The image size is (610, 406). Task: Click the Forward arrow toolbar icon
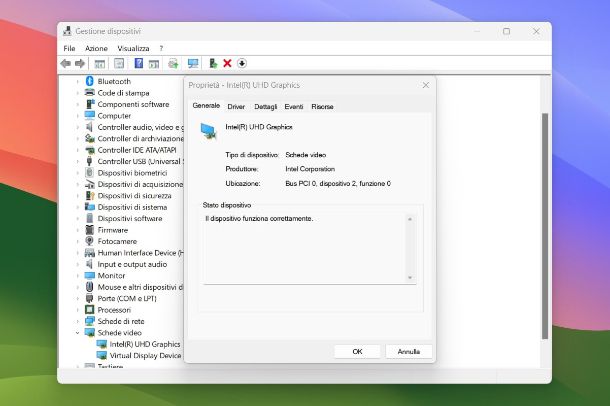80,63
